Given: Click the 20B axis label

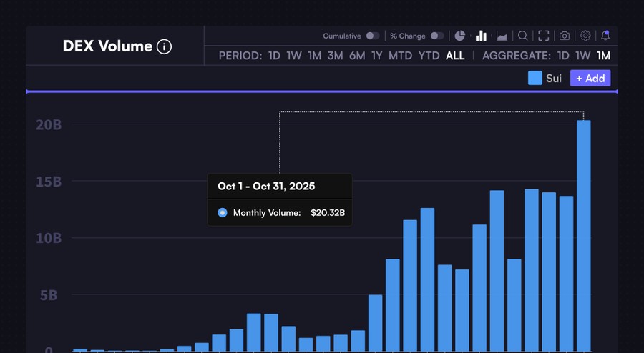Looking at the screenshot, I should tap(49, 124).
